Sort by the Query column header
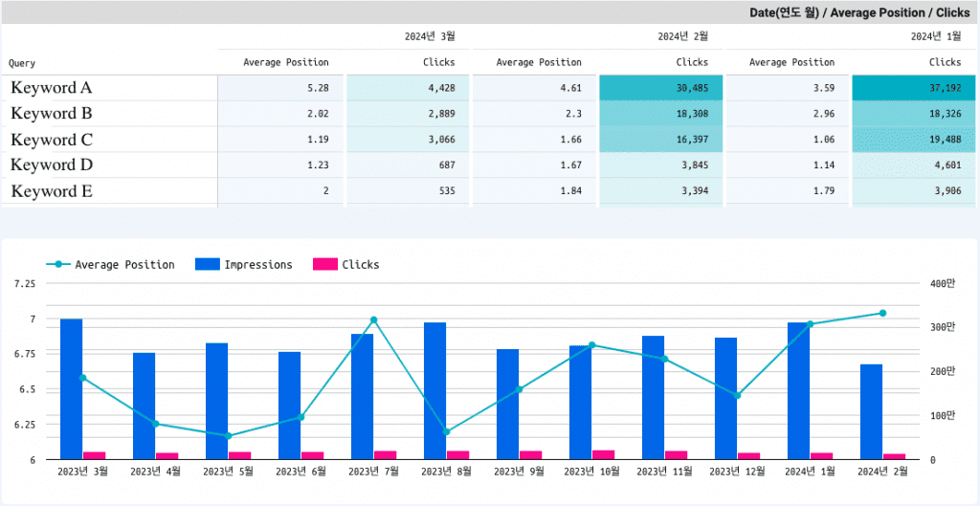980x506 pixels. point(22,63)
